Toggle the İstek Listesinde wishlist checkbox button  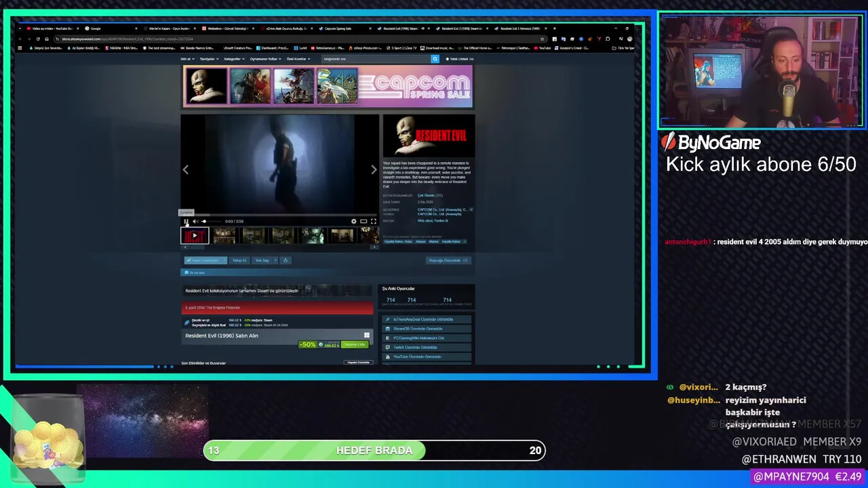pos(202,260)
